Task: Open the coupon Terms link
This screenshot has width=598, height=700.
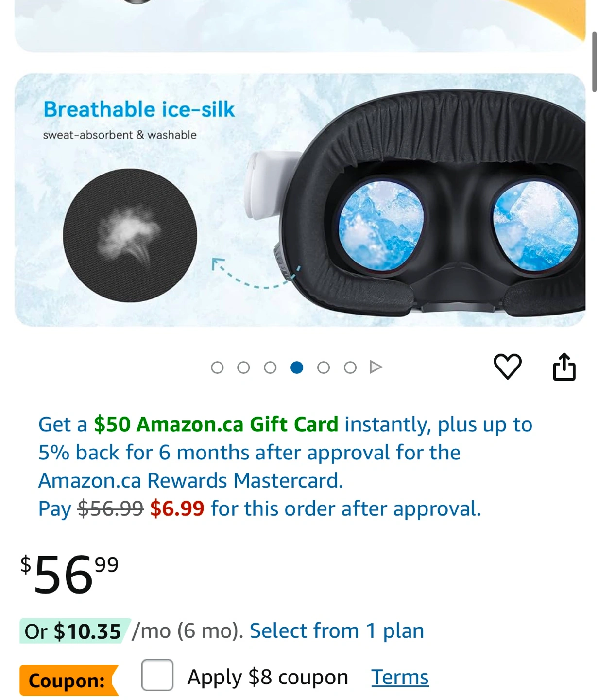Action: pos(400,677)
